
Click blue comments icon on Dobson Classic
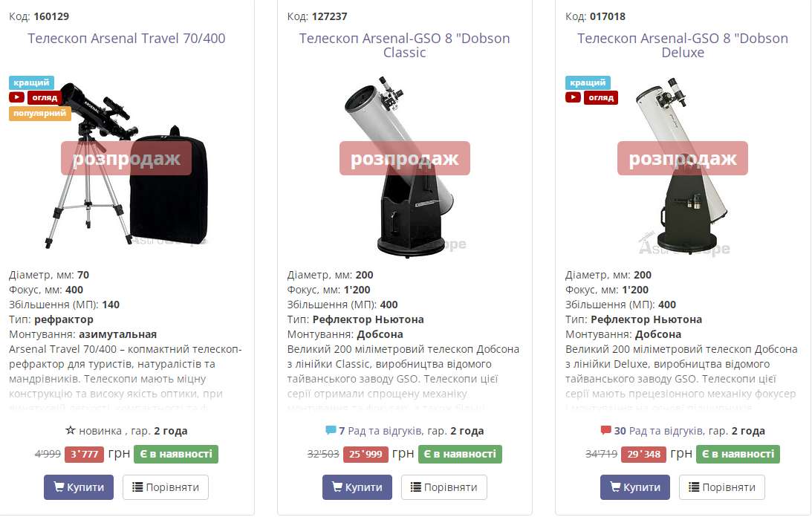tap(331, 431)
